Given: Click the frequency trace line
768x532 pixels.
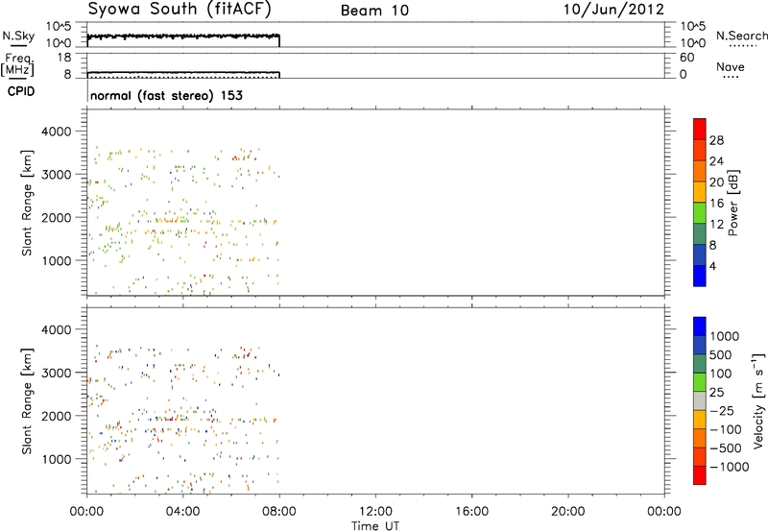Looking at the screenshot, I should click(183, 72).
